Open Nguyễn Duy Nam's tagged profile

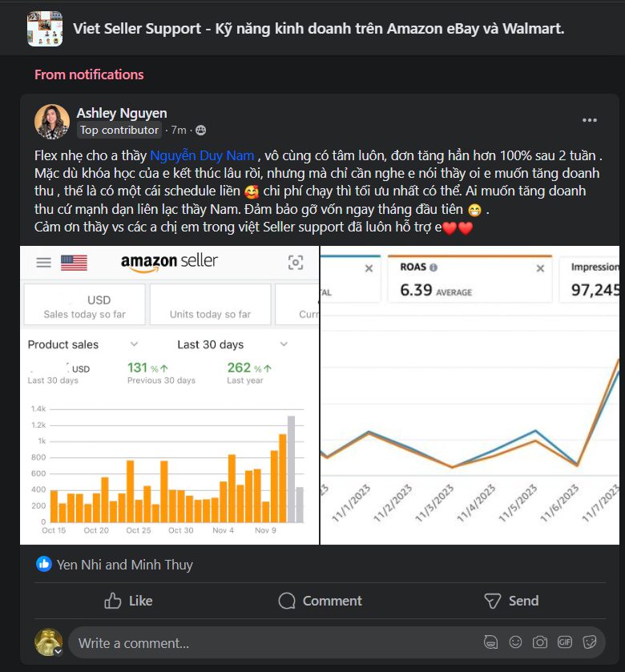tap(202, 155)
